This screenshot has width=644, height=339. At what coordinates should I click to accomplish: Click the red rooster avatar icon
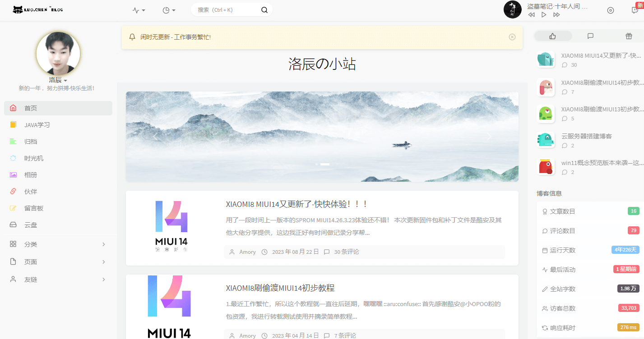(546, 167)
